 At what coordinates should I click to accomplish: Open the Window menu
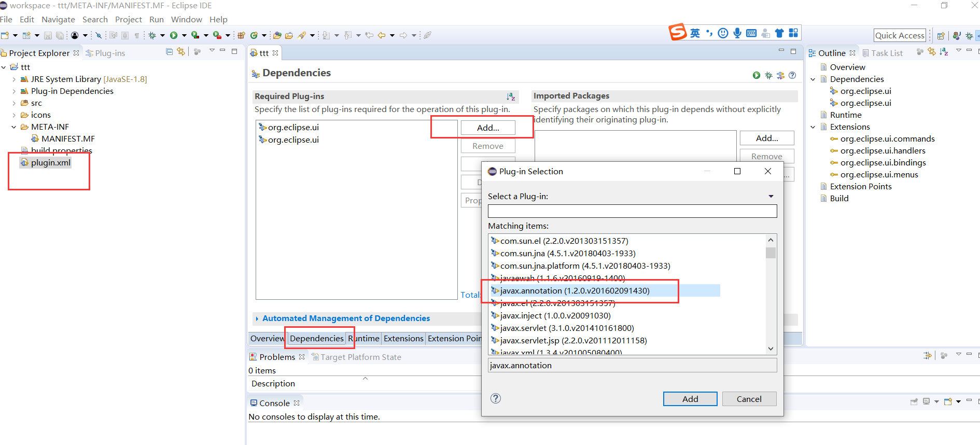pos(187,19)
